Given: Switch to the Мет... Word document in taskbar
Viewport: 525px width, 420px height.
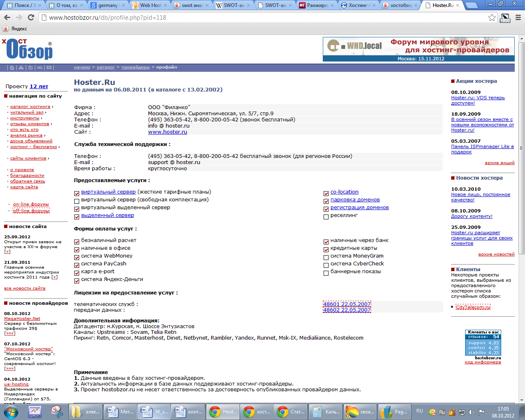Looking at the screenshot, I should pos(119,412).
